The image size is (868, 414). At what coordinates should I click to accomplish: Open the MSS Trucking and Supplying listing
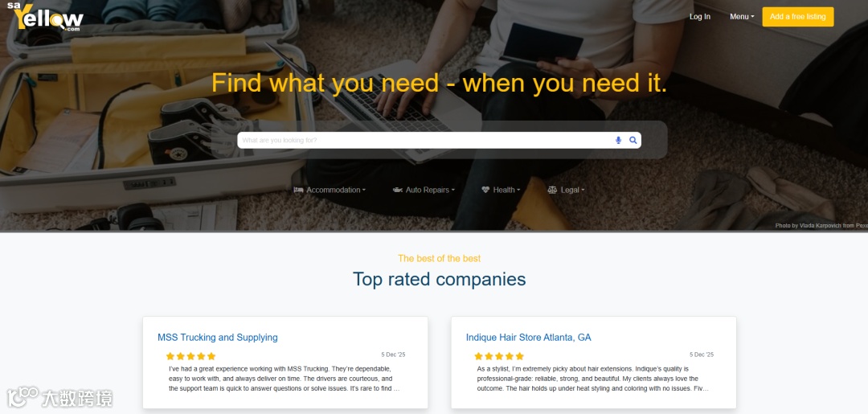(218, 337)
